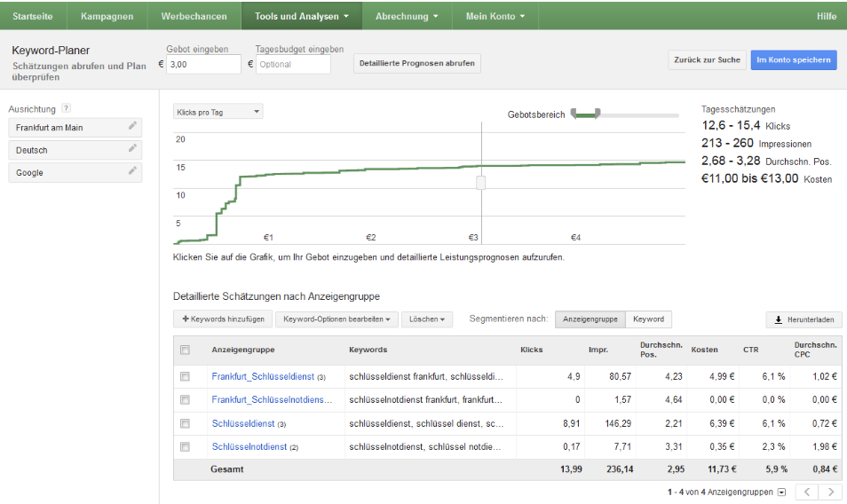847x504 pixels.
Task: Open rows-per-page dropdown beside 1 - 4 von 4
Action: [781, 492]
